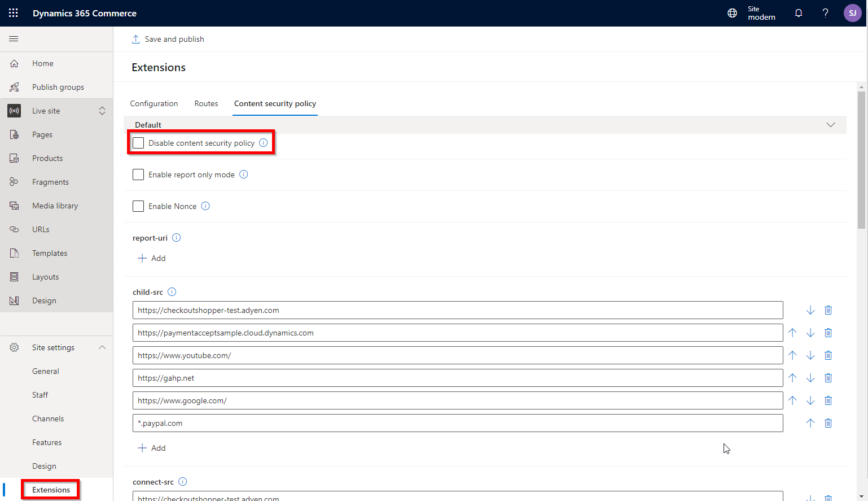The image size is (868, 501).
Task: Enable report only mode
Action: pyautogui.click(x=138, y=175)
